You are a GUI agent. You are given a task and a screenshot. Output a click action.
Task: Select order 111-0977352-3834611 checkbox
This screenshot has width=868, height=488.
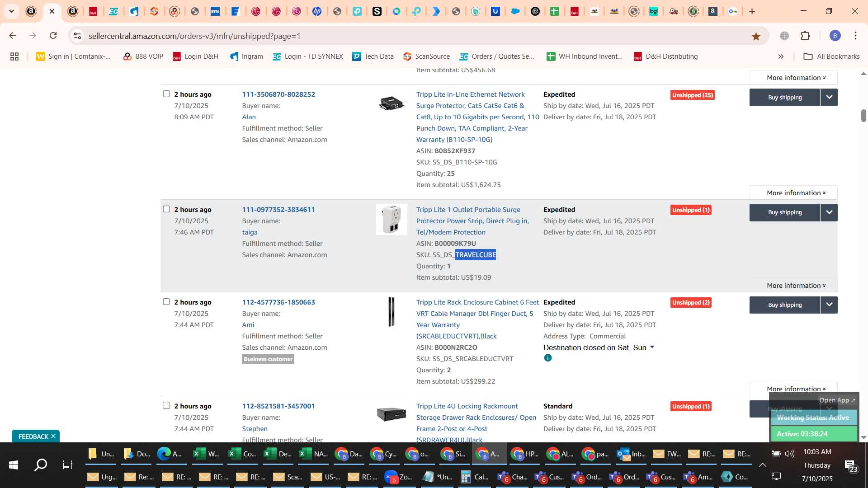pos(166,209)
